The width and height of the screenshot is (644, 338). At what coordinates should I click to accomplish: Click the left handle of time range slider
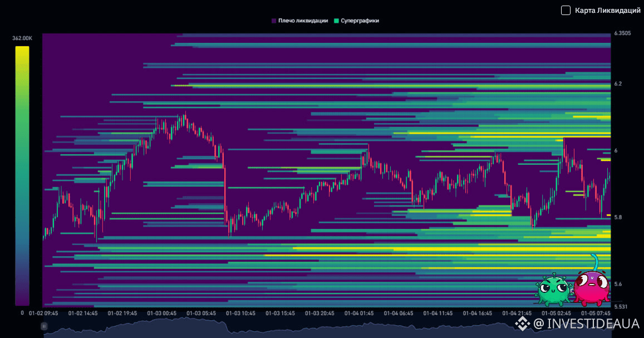(x=44, y=326)
